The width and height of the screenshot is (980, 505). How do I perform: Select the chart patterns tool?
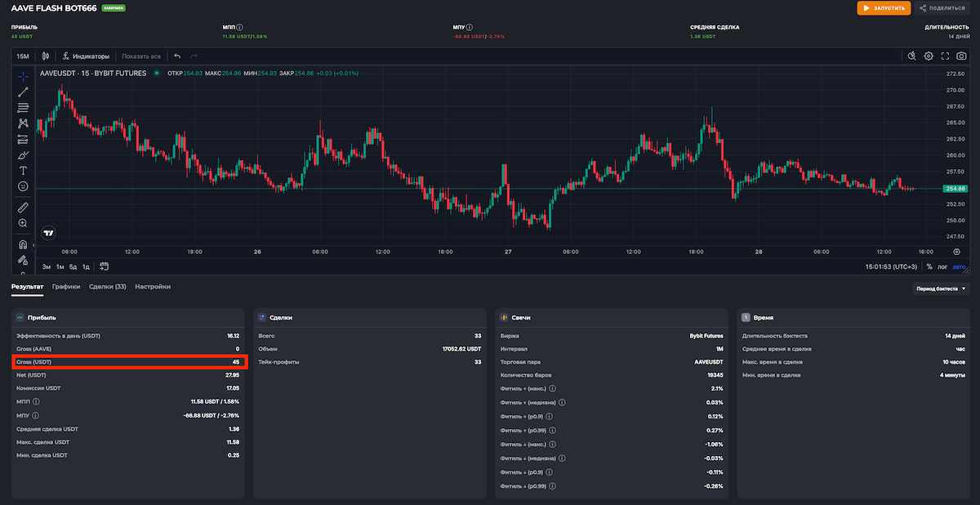(x=23, y=123)
